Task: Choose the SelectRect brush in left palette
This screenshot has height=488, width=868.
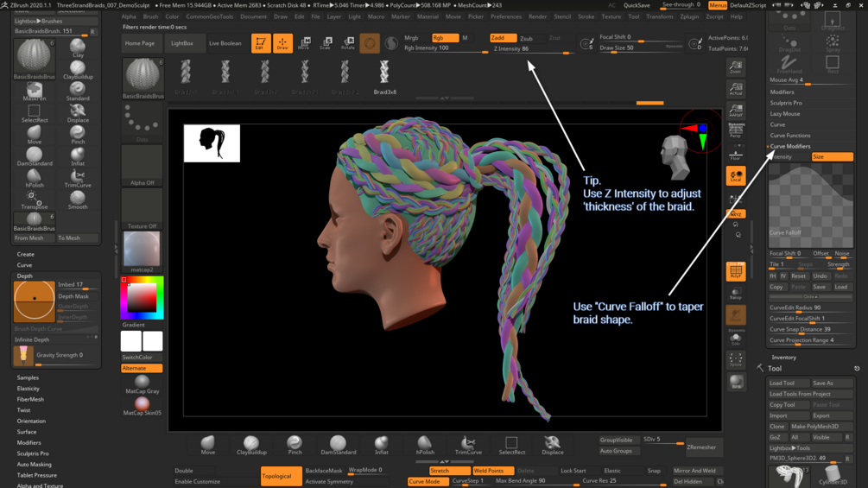Action: pyautogui.click(x=35, y=113)
